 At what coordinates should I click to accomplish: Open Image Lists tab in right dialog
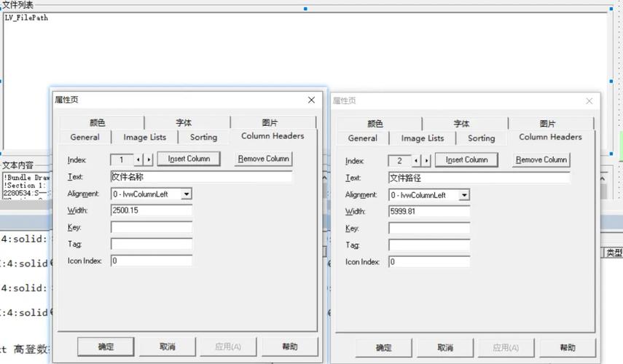click(x=422, y=138)
